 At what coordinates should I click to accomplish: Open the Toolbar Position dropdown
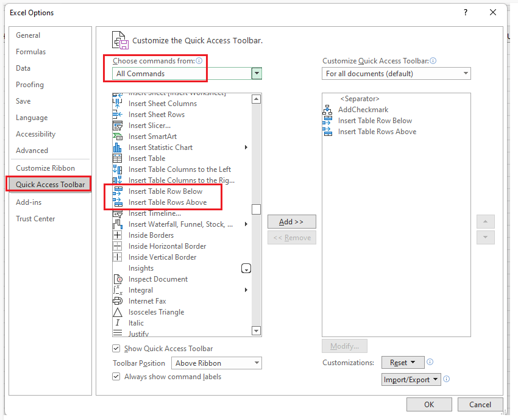coord(216,363)
